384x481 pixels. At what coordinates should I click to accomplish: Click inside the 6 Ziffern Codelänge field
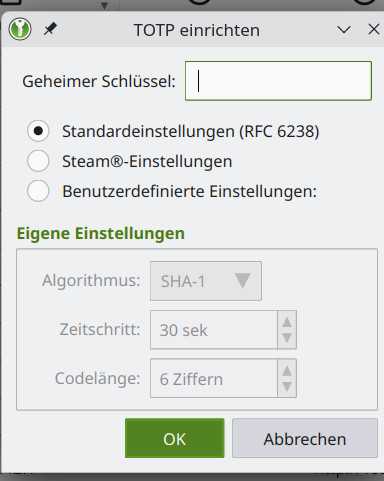coord(214,378)
